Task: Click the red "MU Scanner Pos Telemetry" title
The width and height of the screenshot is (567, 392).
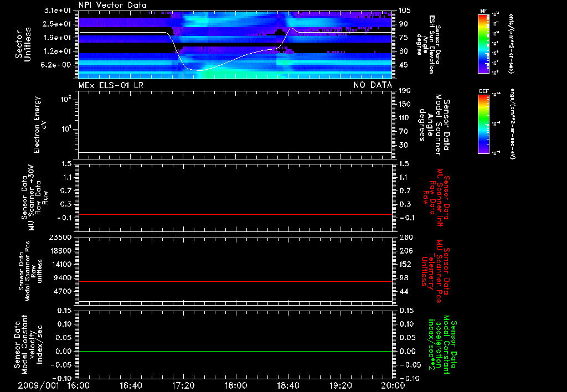Action: [x=435, y=271]
